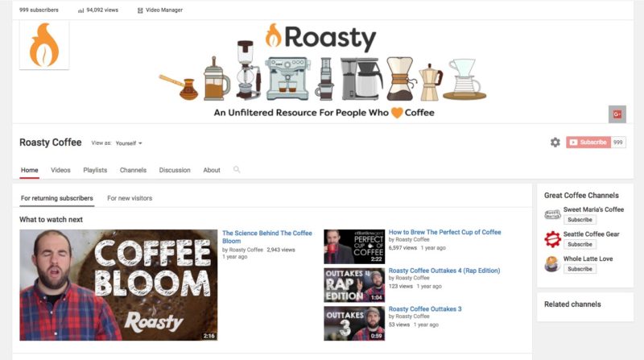This screenshot has width=644, height=360.
Task: Click the Roasty Coffee channel title
Action: [x=51, y=143]
